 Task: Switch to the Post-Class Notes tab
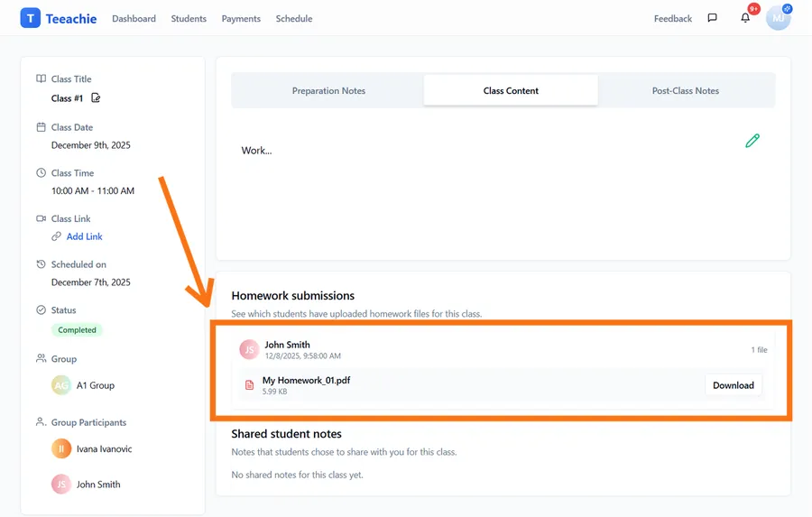[686, 91]
